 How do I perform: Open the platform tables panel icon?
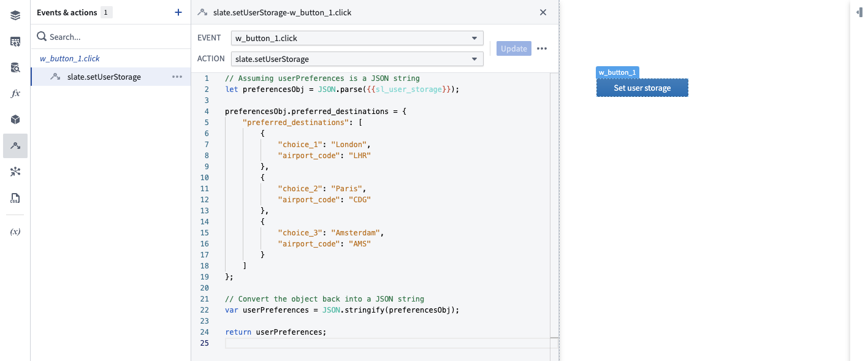point(15,42)
